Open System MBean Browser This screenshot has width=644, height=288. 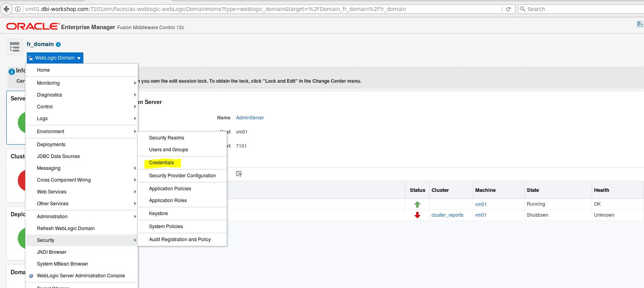82,264
